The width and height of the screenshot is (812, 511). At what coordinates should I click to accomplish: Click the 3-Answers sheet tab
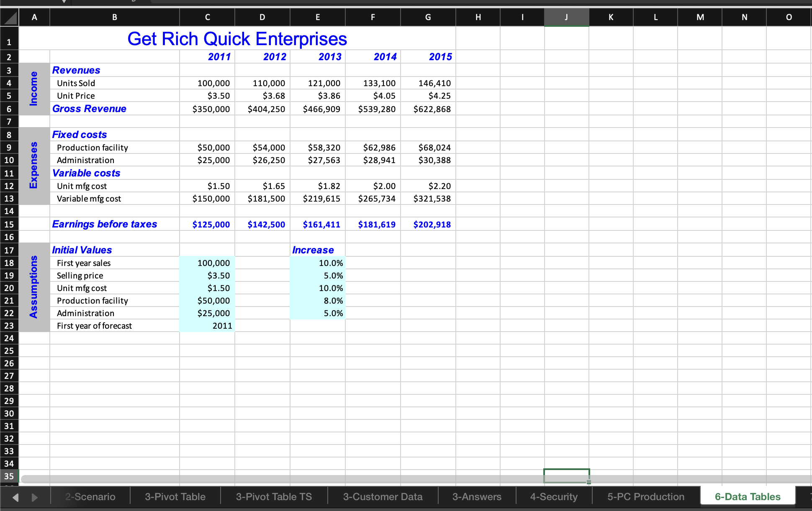coord(477,497)
